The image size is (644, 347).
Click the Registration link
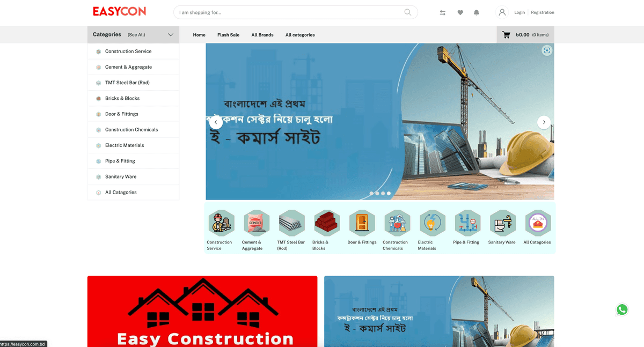542,12
